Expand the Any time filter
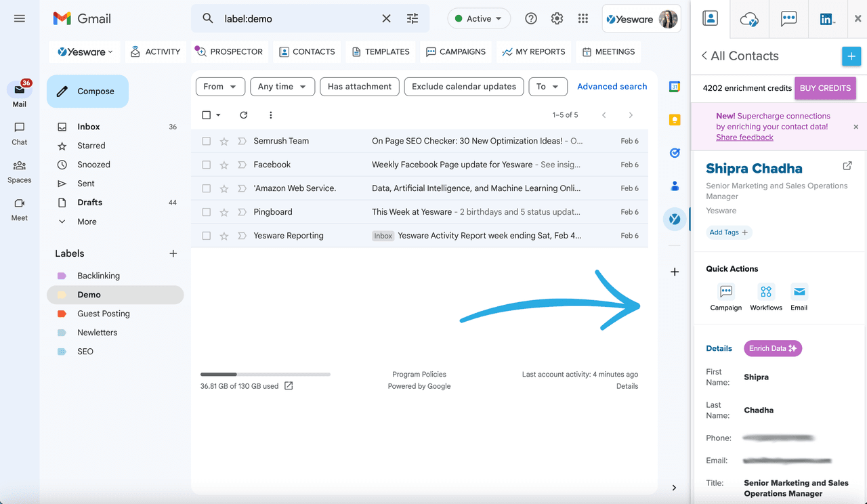 (x=282, y=86)
